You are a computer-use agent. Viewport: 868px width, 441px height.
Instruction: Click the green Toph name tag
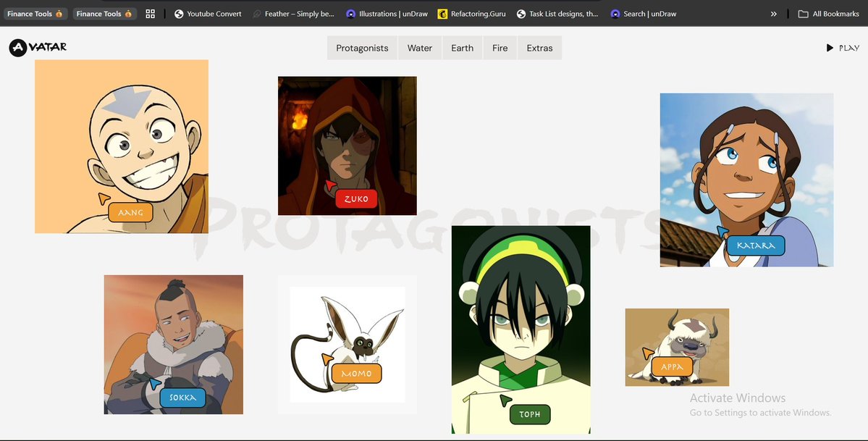pyautogui.click(x=530, y=414)
